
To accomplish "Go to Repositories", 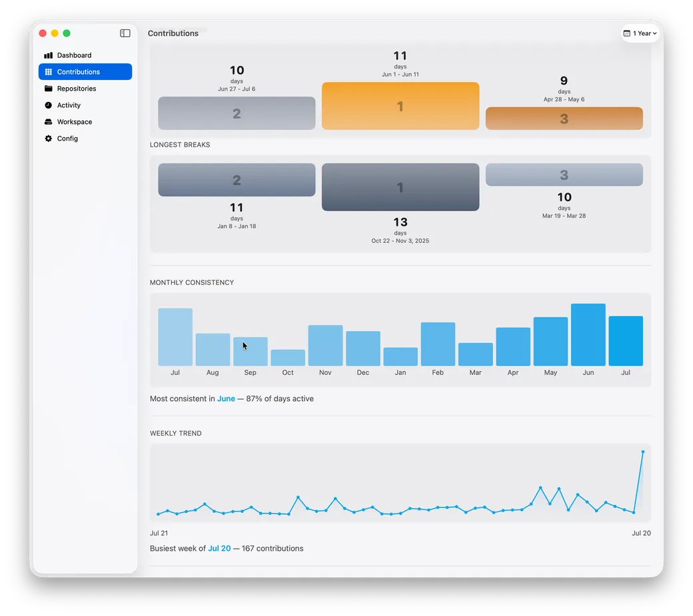I will coord(85,89).
